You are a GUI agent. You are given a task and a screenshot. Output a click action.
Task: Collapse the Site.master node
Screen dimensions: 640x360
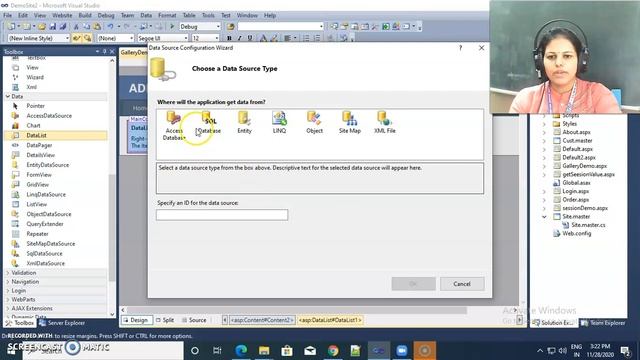click(x=544, y=217)
